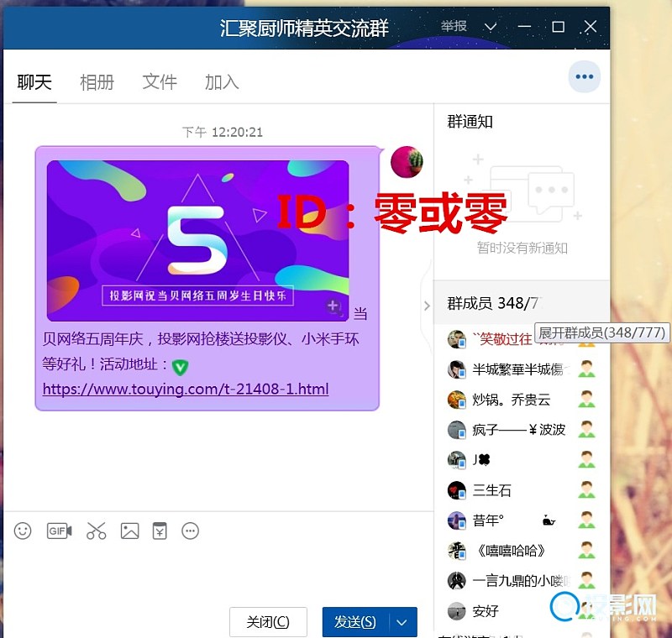Select member 疯子——￥波波
672x638 pixels.
click(518, 430)
